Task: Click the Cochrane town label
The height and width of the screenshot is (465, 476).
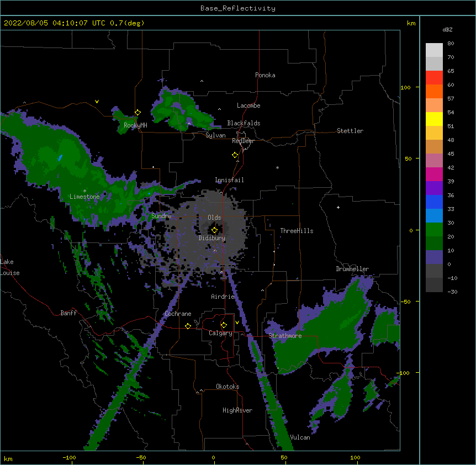Action: [x=178, y=314]
